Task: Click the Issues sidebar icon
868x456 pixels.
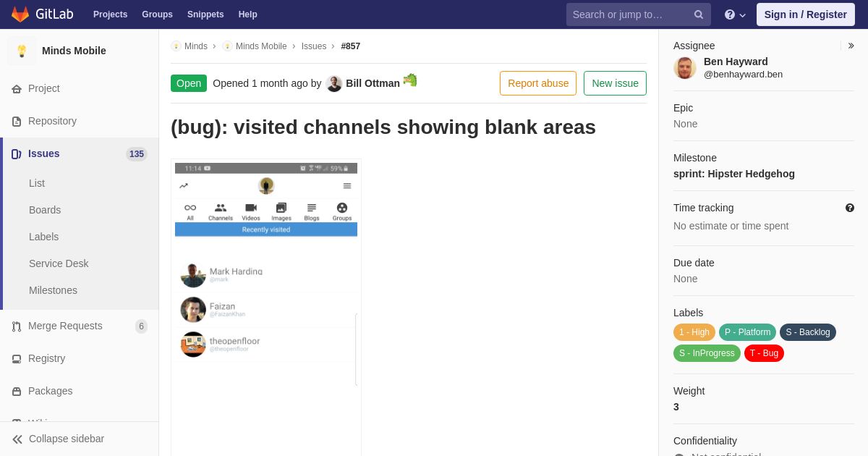Action: pos(17,153)
